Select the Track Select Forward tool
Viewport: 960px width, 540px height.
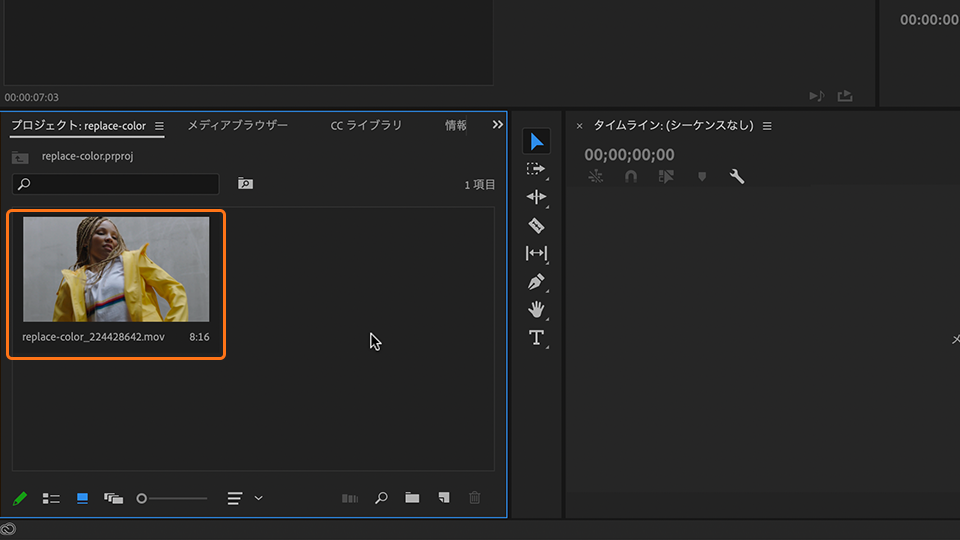[x=536, y=169]
